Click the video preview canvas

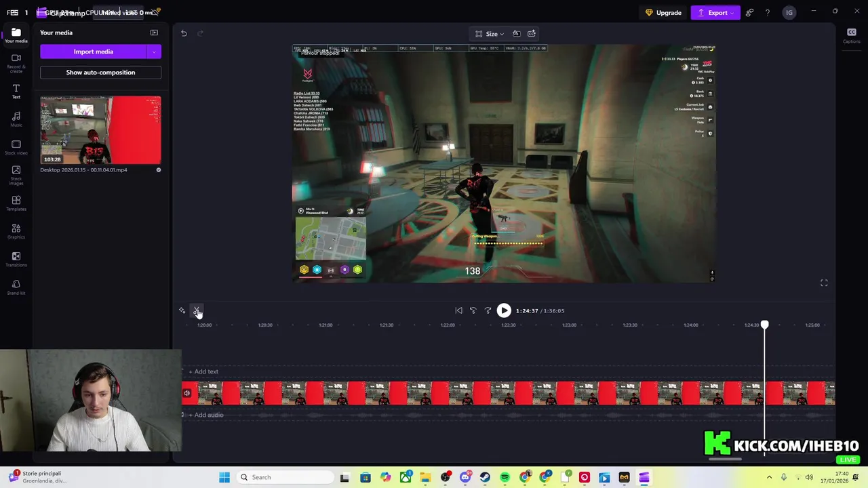pyautogui.click(x=504, y=163)
